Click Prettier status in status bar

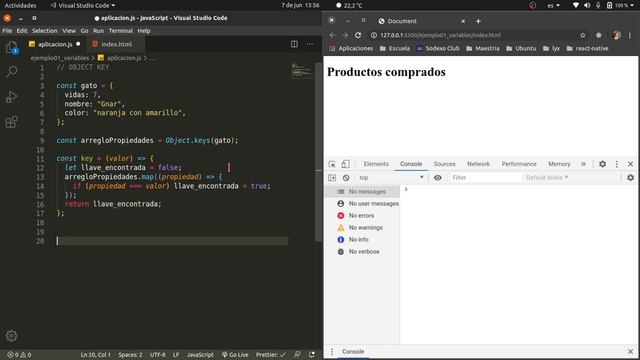coord(271,355)
